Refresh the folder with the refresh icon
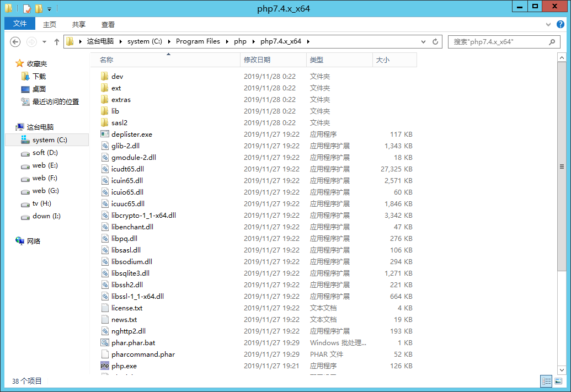The image size is (571, 392). tap(436, 41)
